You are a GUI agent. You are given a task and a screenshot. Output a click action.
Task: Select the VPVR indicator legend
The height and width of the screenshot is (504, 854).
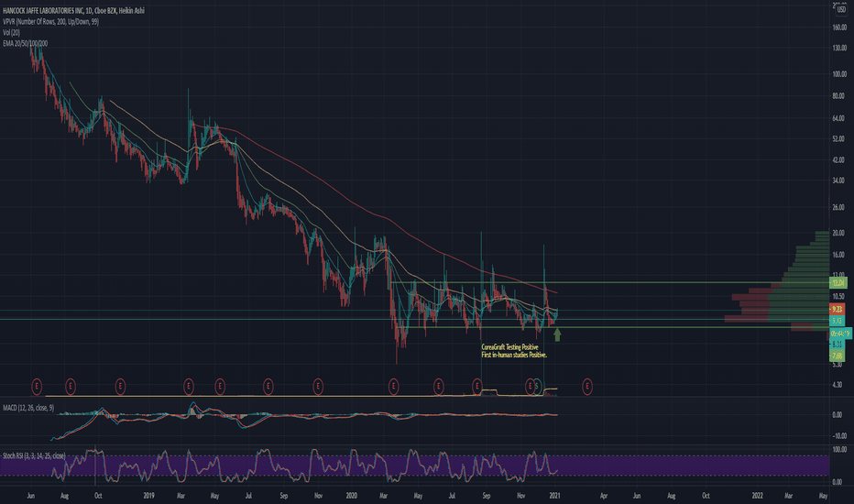click(x=50, y=22)
